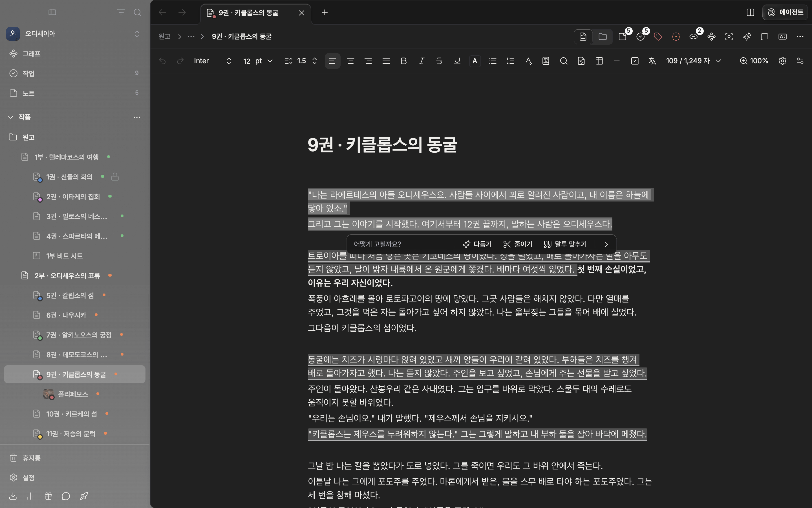
Task: Click the 에이전트 button
Action: [x=785, y=12]
